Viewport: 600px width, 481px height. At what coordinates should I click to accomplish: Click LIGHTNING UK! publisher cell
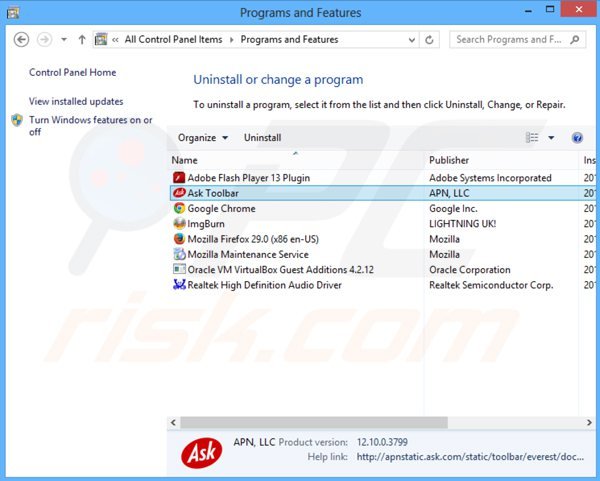coord(463,224)
